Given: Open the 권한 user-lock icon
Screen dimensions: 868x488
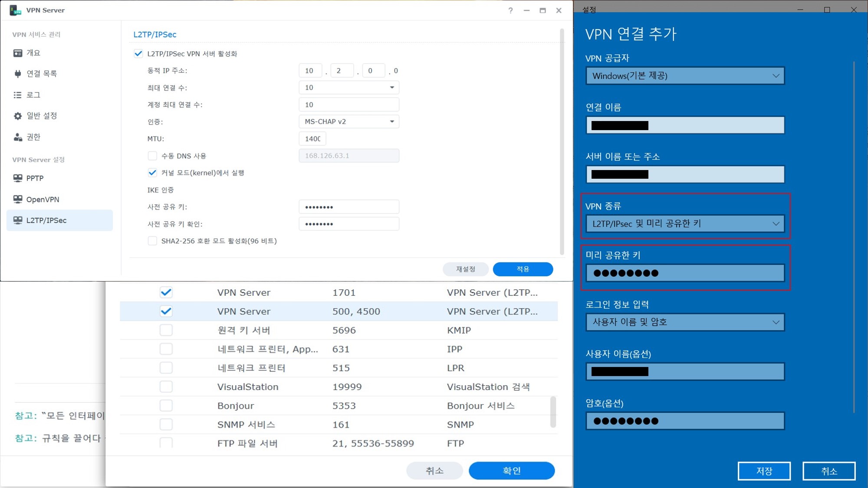Looking at the screenshot, I should [x=18, y=137].
